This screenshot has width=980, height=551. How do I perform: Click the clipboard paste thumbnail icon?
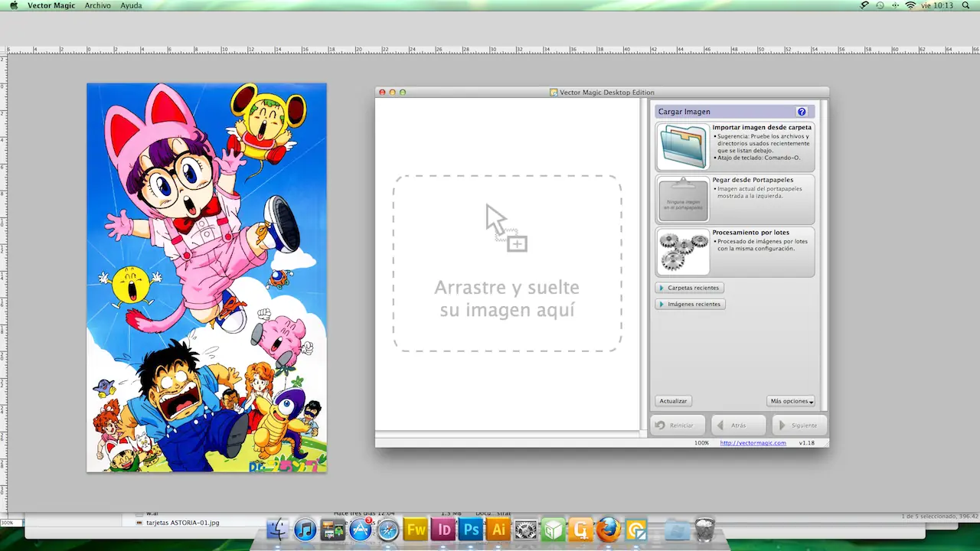point(683,199)
